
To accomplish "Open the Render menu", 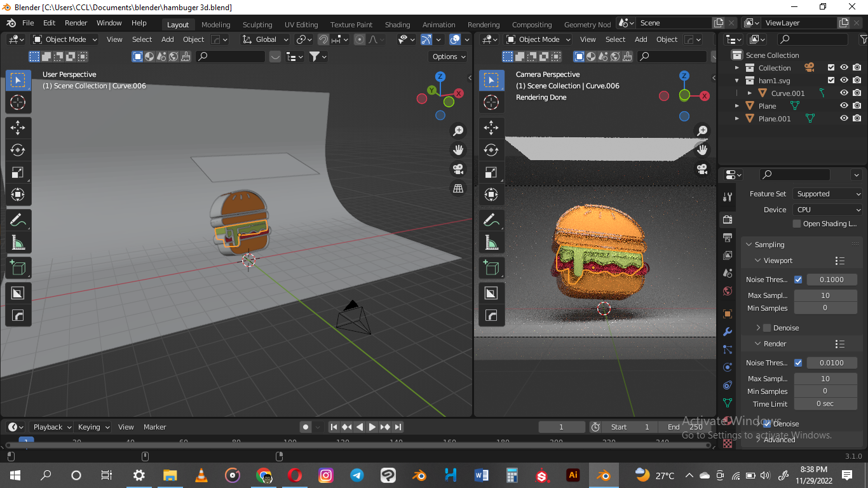I will click(76, 23).
